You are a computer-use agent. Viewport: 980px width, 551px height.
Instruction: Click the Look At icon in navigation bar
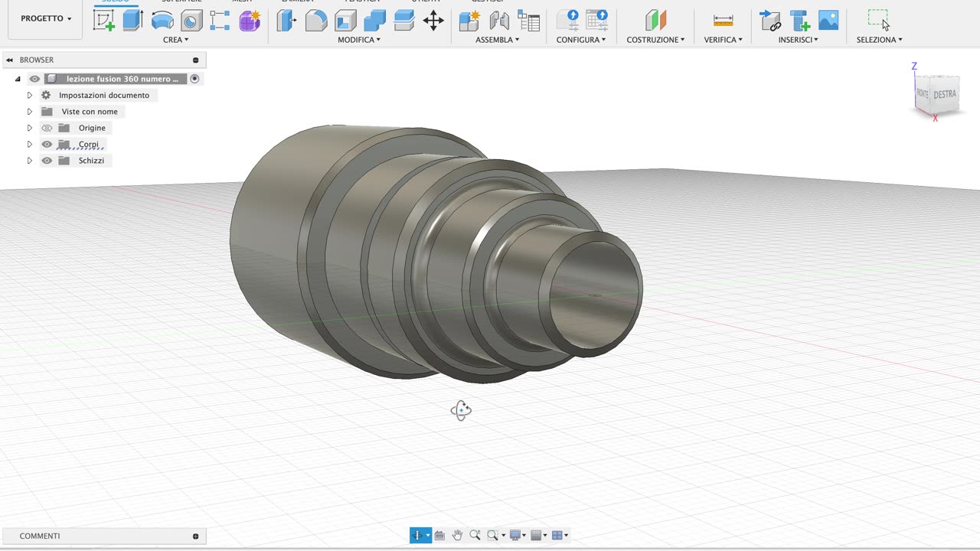coord(439,536)
